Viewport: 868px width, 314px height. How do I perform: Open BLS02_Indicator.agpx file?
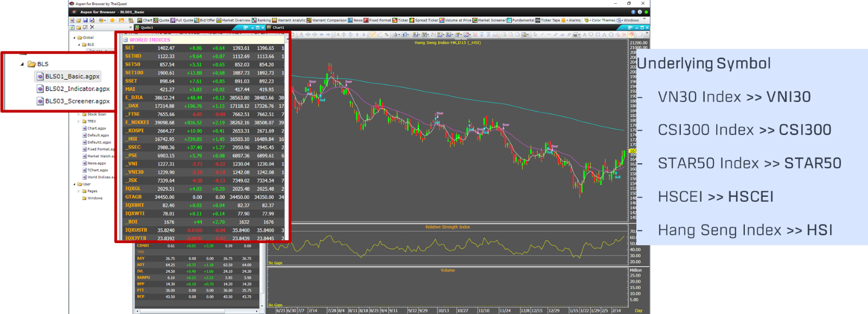coord(77,89)
